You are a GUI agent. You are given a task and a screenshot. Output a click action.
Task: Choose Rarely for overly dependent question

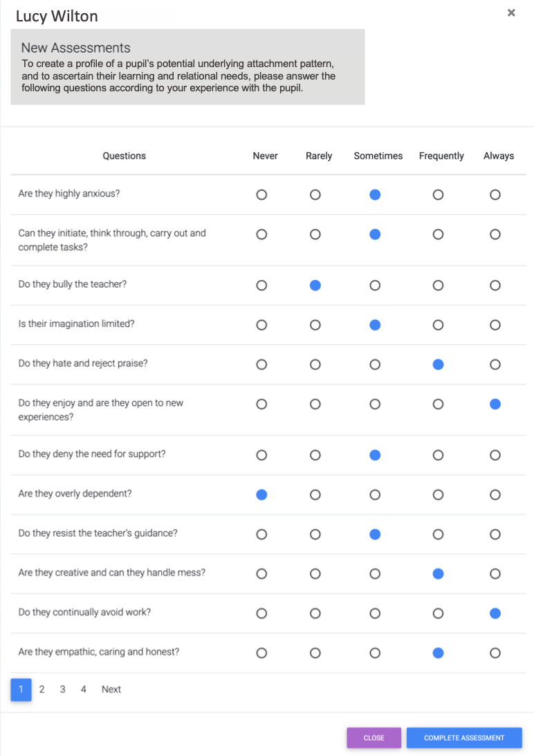[315, 495]
